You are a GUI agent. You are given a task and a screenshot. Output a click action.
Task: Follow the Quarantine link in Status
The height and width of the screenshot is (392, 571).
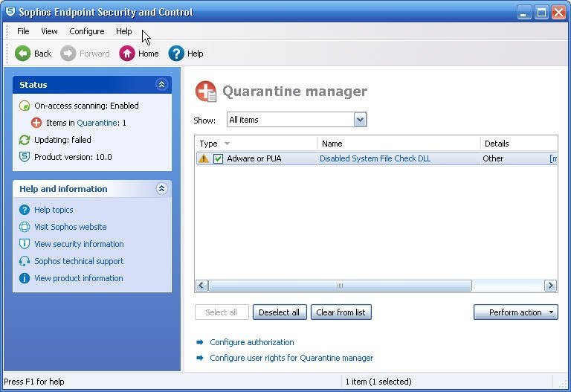coord(97,123)
